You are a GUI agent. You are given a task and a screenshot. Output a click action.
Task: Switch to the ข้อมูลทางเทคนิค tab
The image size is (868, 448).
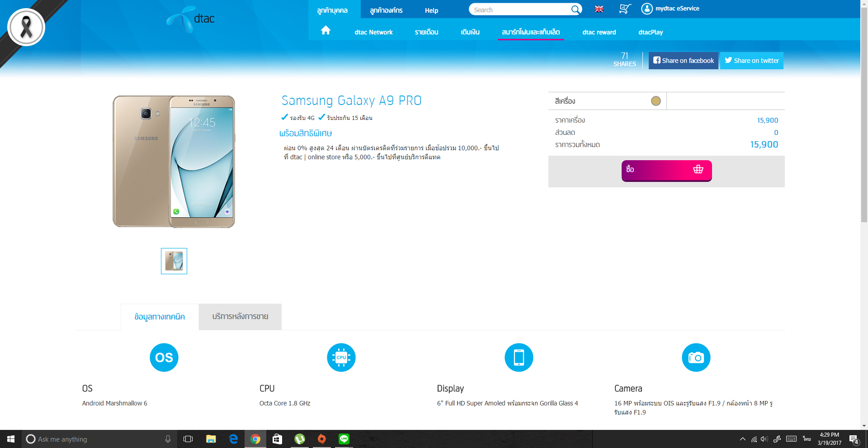(x=160, y=317)
